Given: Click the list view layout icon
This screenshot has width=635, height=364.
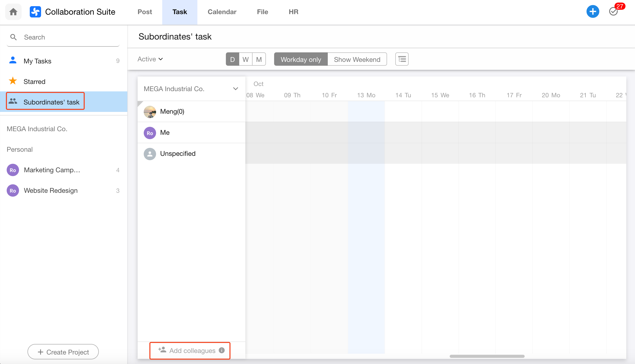Looking at the screenshot, I should [402, 59].
